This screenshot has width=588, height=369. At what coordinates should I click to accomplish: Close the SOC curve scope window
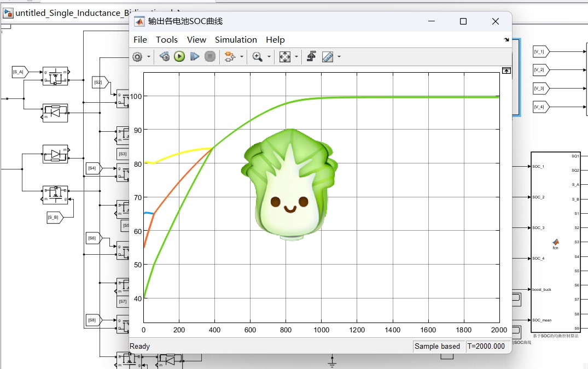(x=496, y=21)
